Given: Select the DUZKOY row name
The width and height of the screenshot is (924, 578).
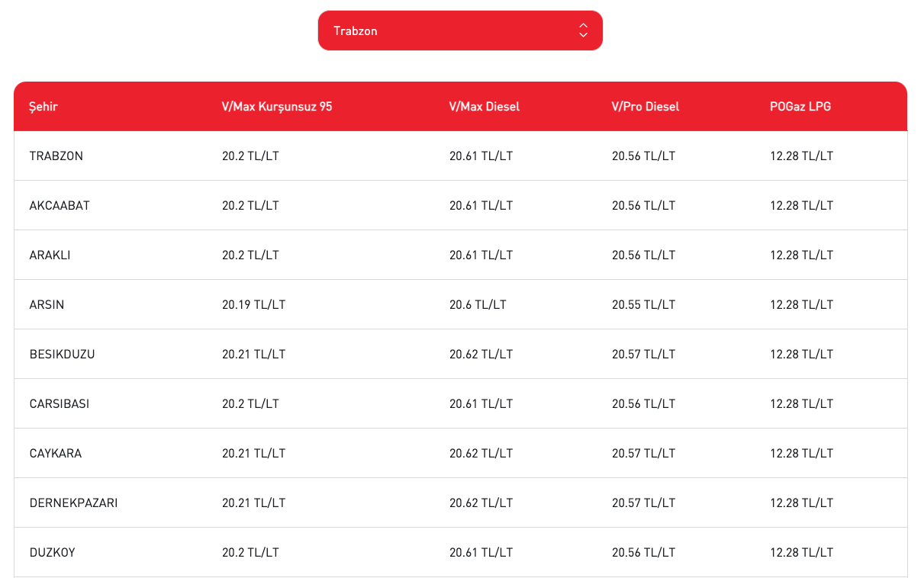Looking at the screenshot, I should pos(53,553).
